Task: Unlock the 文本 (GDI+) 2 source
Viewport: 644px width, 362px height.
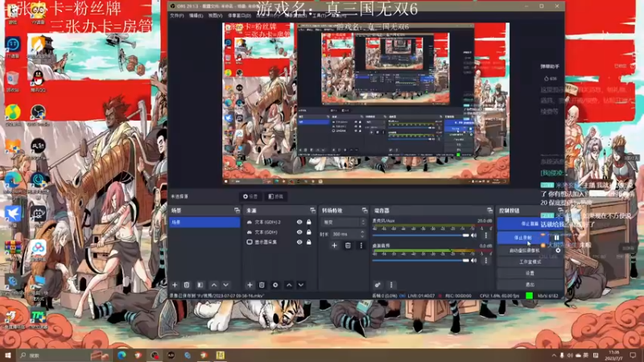Action: coord(309,222)
